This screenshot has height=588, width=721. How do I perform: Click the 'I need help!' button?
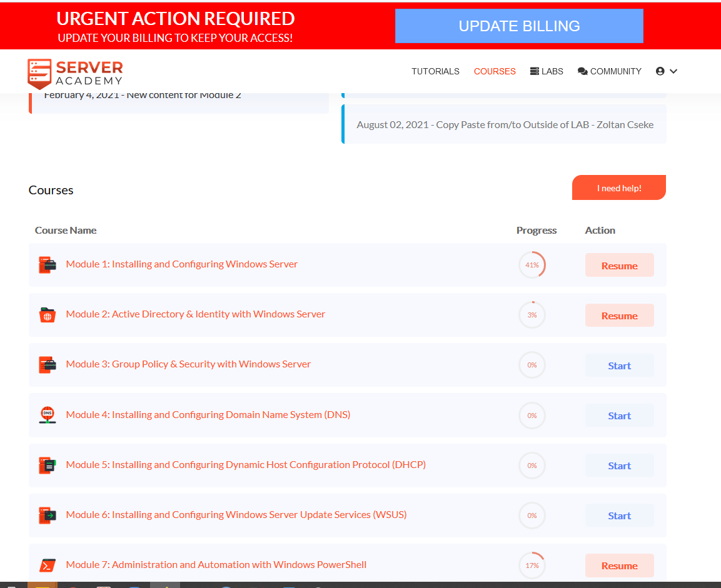618,188
